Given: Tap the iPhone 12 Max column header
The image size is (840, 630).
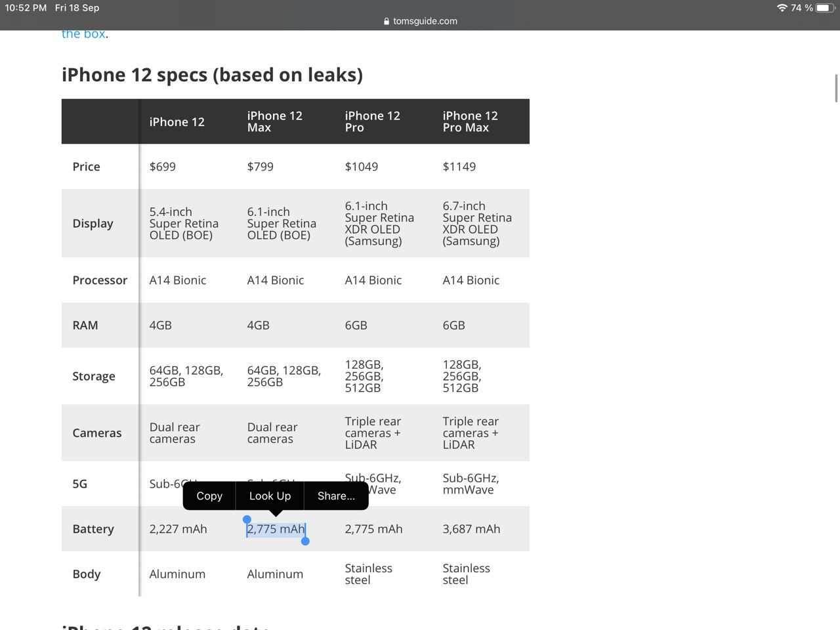Looking at the screenshot, I should point(275,121).
